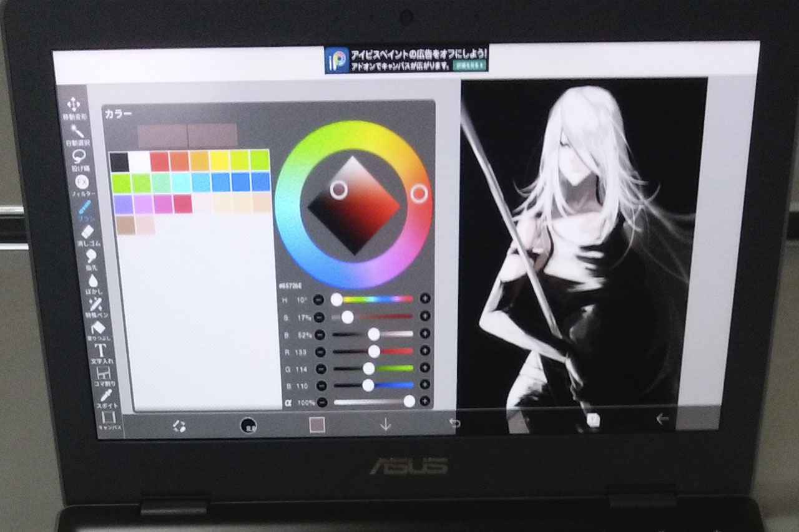The height and width of the screenshot is (532, 799).
Task: Click the ibisPaint ad banner logo
Action: point(337,60)
